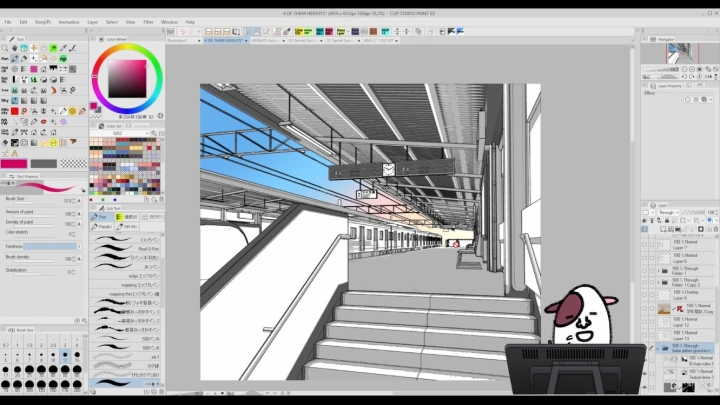Toggle visibility of Layer 7
Image resolution: width=720 pixels, height=405 pixels.
tap(646, 243)
